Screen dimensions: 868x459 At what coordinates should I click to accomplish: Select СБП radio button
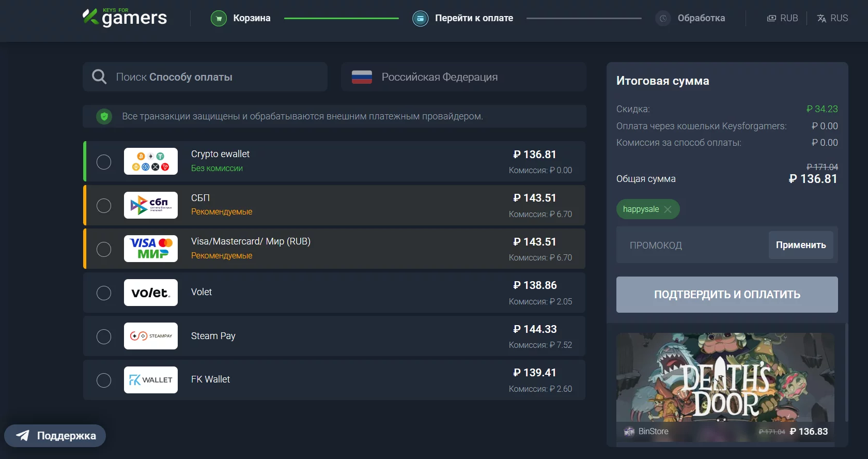click(x=104, y=206)
